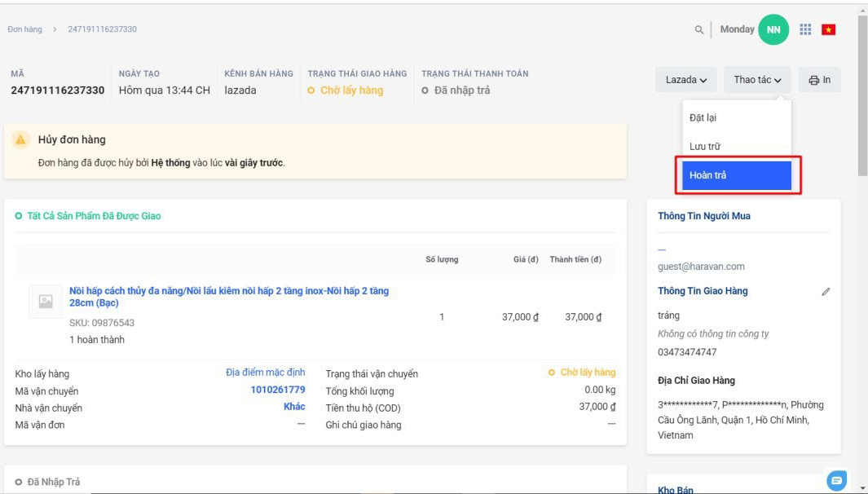The height and width of the screenshot is (494, 868).
Task: Choose Lưu trữ menu option
Action: 704,147
